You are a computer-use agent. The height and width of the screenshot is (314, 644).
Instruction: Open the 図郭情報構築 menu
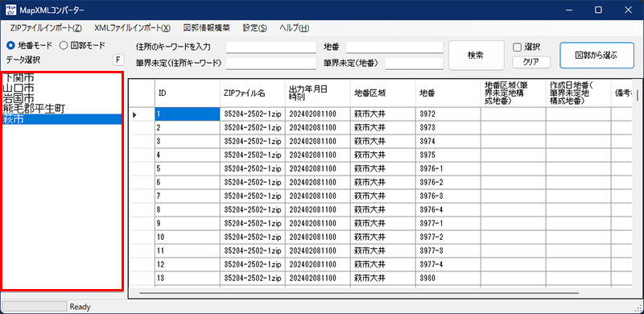[x=207, y=28]
